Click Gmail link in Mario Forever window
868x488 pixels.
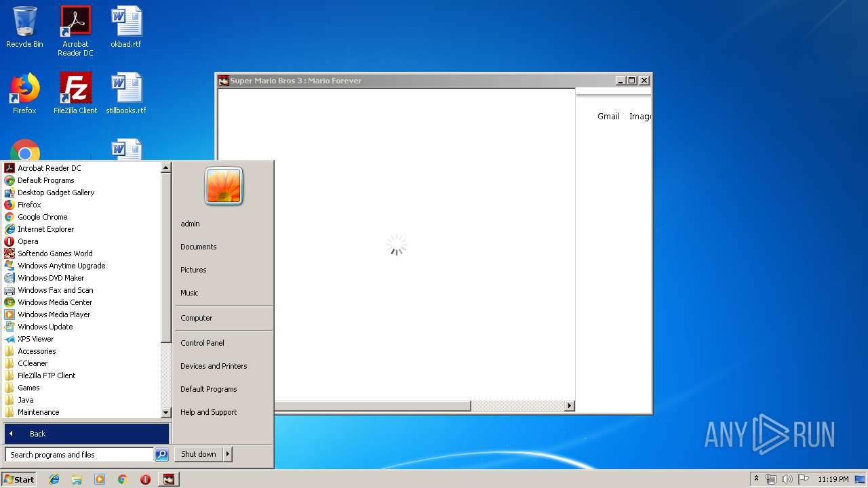point(608,117)
